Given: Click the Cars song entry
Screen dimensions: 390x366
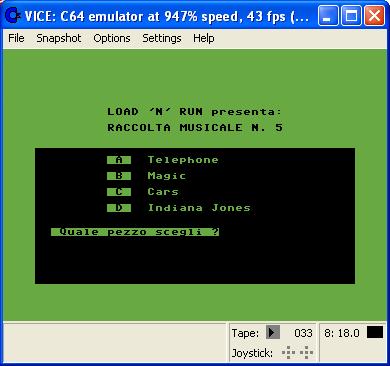Looking at the screenshot, I should click(x=163, y=192).
